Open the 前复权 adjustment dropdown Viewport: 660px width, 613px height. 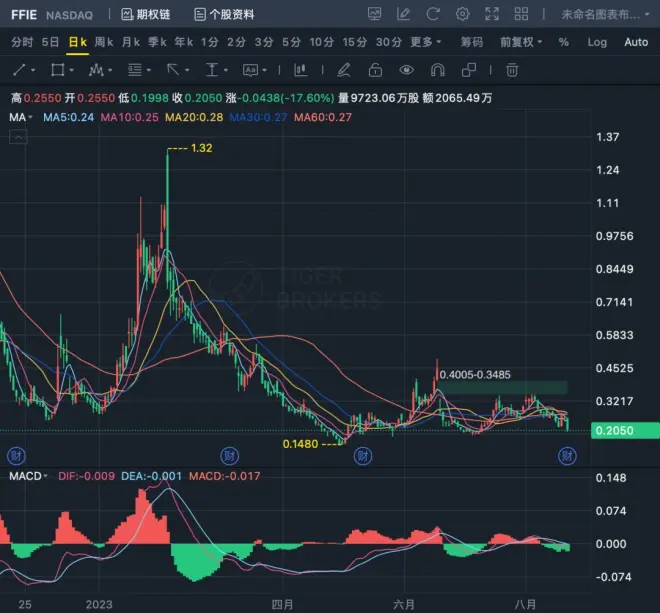click(x=521, y=42)
